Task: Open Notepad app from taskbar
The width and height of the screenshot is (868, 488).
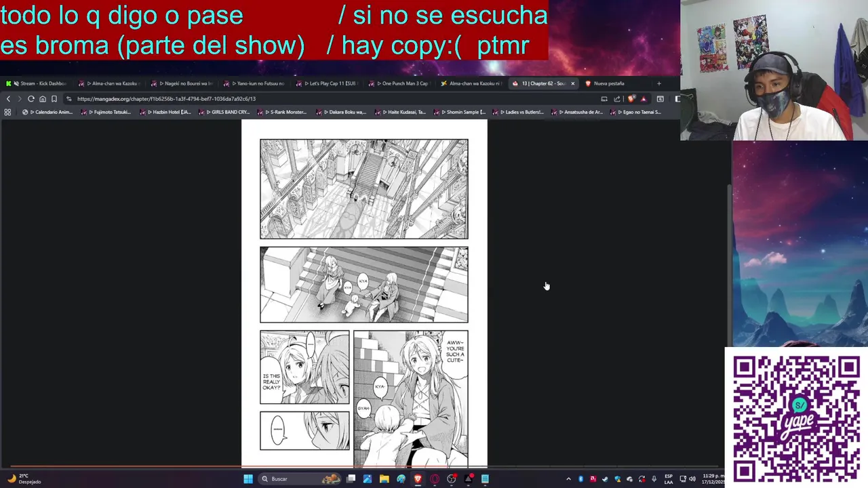Action: [x=485, y=479]
